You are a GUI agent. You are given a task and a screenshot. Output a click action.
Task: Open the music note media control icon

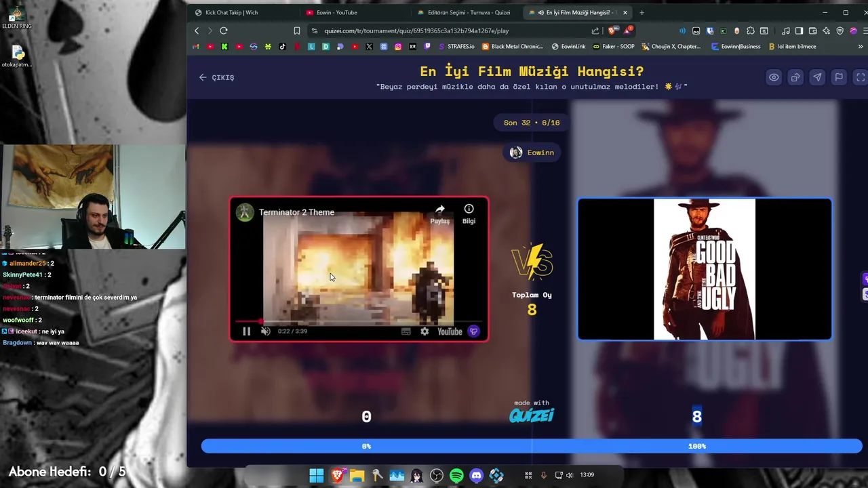pos(785,30)
